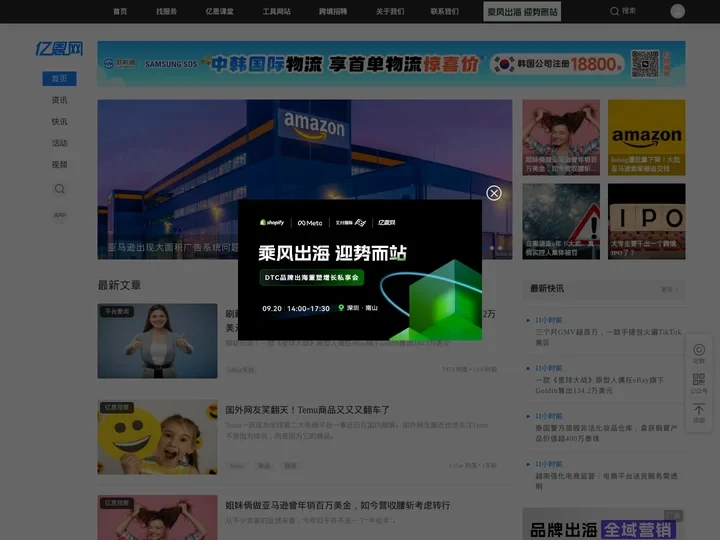This screenshot has height=540, width=720.
Task: Open article 国外网友笑翻天!Temu商品又又又翻车了
Action: click(307, 410)
